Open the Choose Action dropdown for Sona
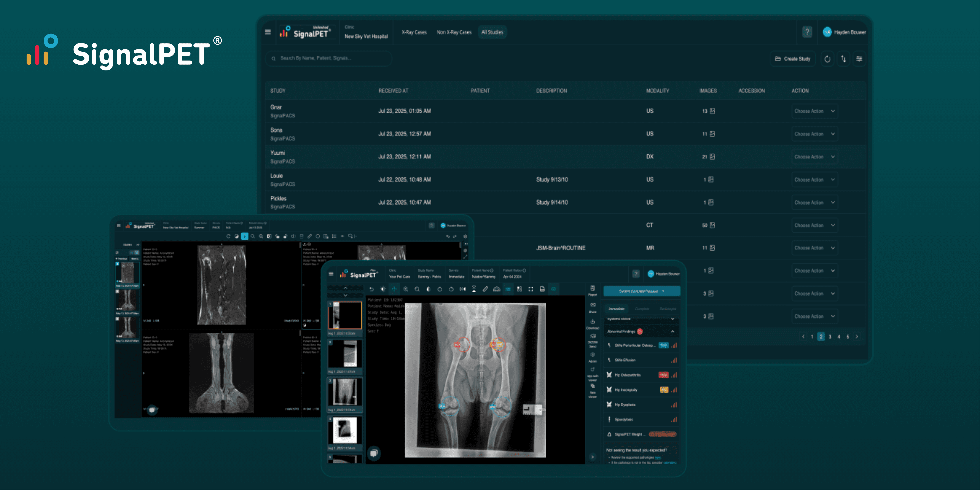 [814, 134]
